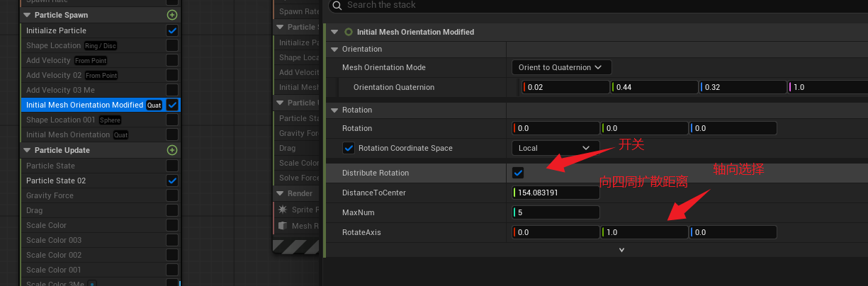Screen dimensions: 868x286
Task: Click the DistanceToCenter value field
Action: pyautogui.click(x=556, y=193)
